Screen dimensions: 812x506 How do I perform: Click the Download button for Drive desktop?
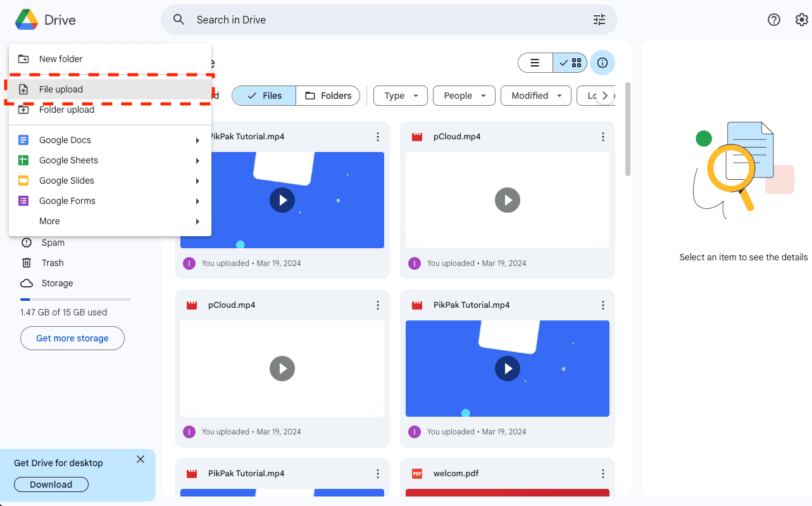[51, 484]
